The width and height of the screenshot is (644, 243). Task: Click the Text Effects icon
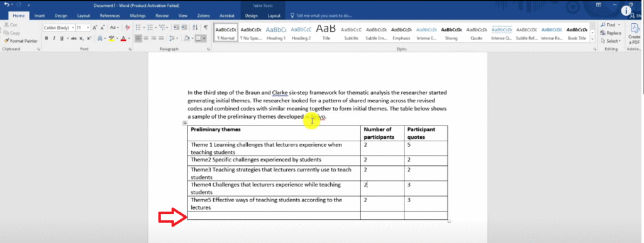(x=100, y=38)
